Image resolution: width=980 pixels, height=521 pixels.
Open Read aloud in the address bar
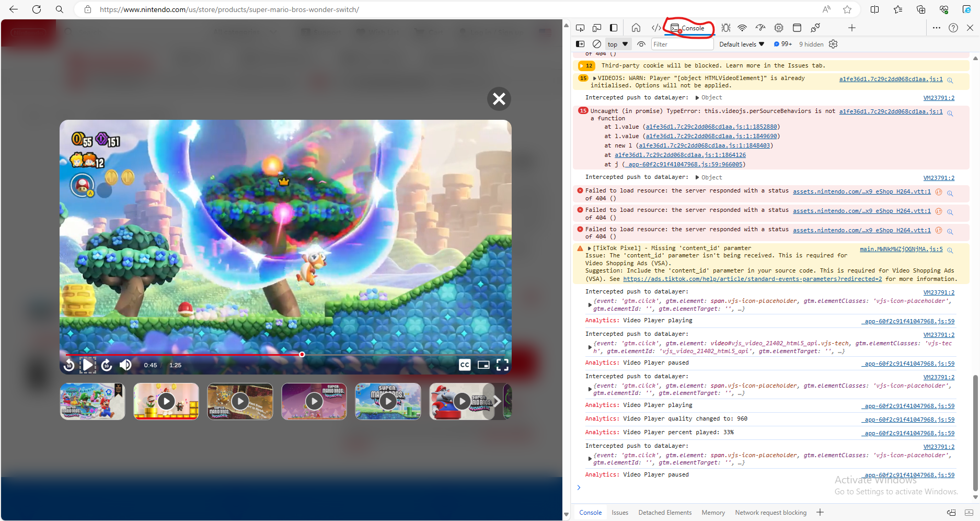coord(826,9)
